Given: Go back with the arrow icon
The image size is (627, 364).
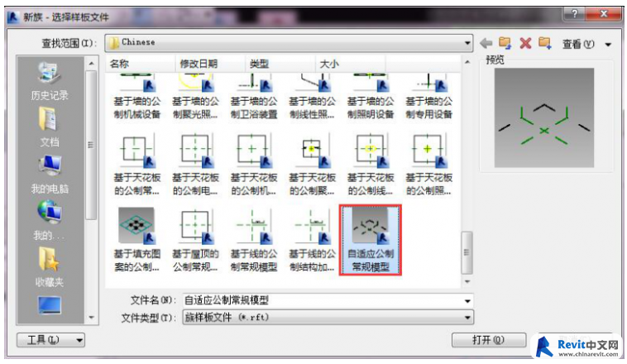Looking at the screenshot, I should tap(486, 43).
